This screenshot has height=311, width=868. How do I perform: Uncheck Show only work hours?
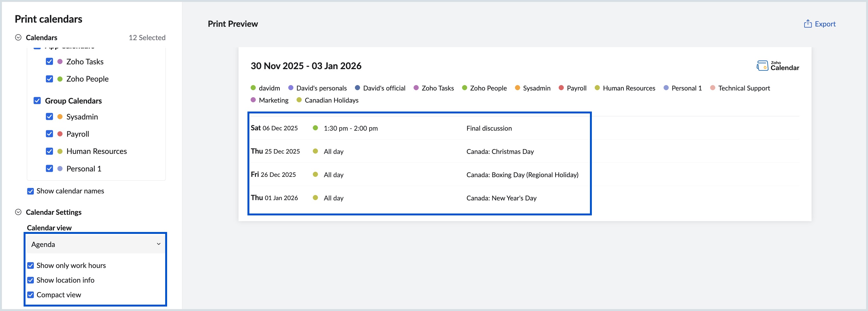(30, 265)
